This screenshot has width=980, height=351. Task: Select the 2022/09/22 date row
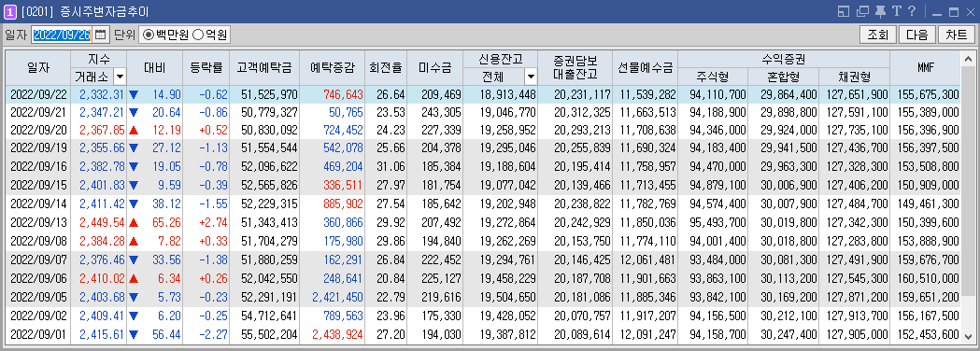pyautogui.click(x=483, y=95)
